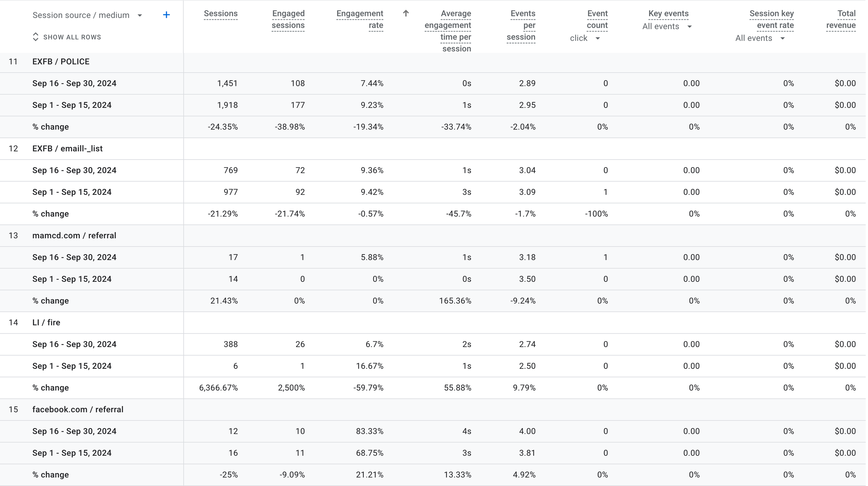Screen dimensions: 868x486
Task: Click the plus icon to add secondary dimension
Action: coord(167,15)
